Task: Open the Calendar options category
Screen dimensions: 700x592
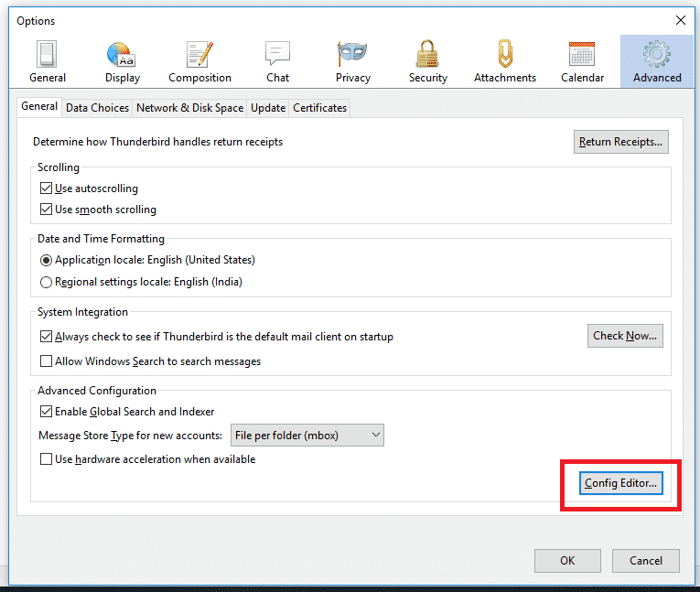Action: pos(582,61)
